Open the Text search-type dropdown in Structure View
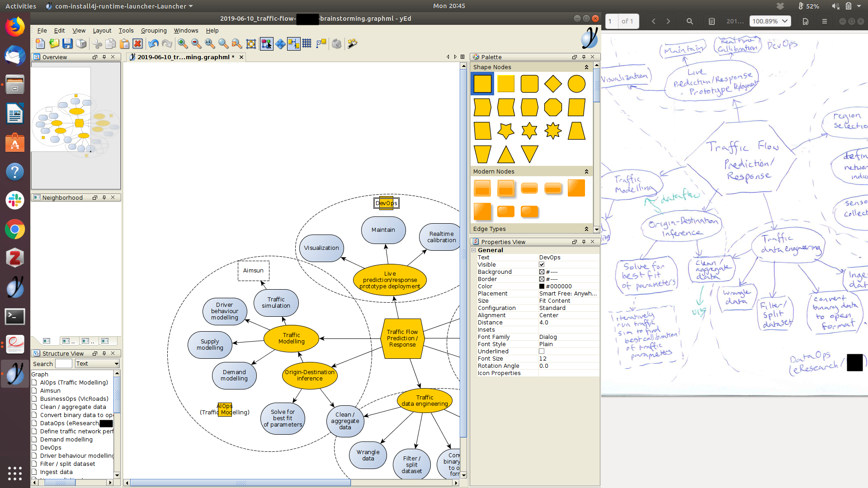This screenshot has height=488, width=868. (x=97, y=364)
